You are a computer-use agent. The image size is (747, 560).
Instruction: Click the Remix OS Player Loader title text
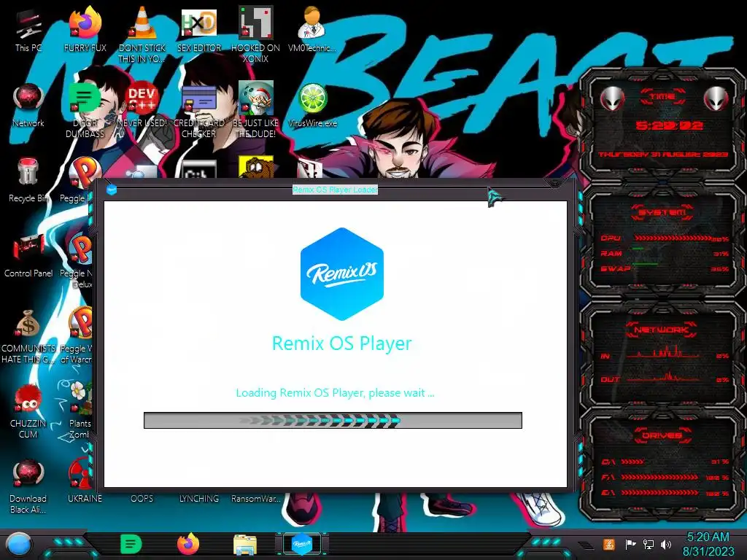pos(335,190)
